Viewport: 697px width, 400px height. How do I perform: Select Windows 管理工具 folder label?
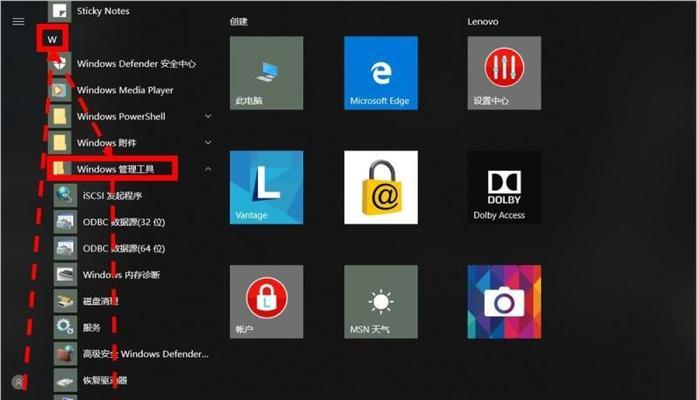(116, 169)
